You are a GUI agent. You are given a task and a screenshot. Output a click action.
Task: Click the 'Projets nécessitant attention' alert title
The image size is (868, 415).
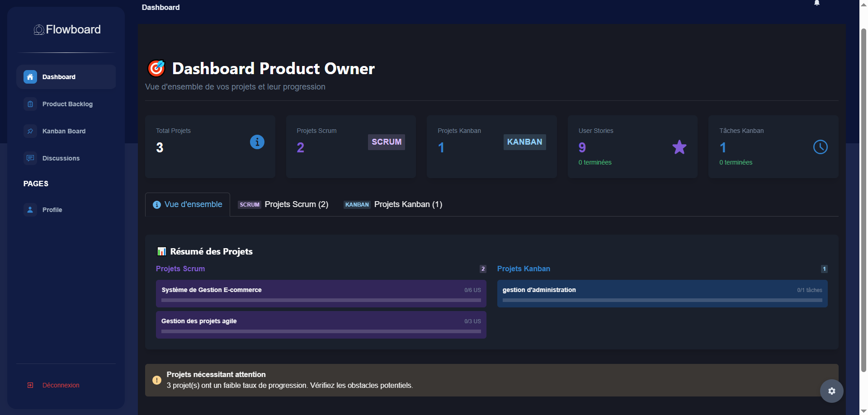(216, 374)
